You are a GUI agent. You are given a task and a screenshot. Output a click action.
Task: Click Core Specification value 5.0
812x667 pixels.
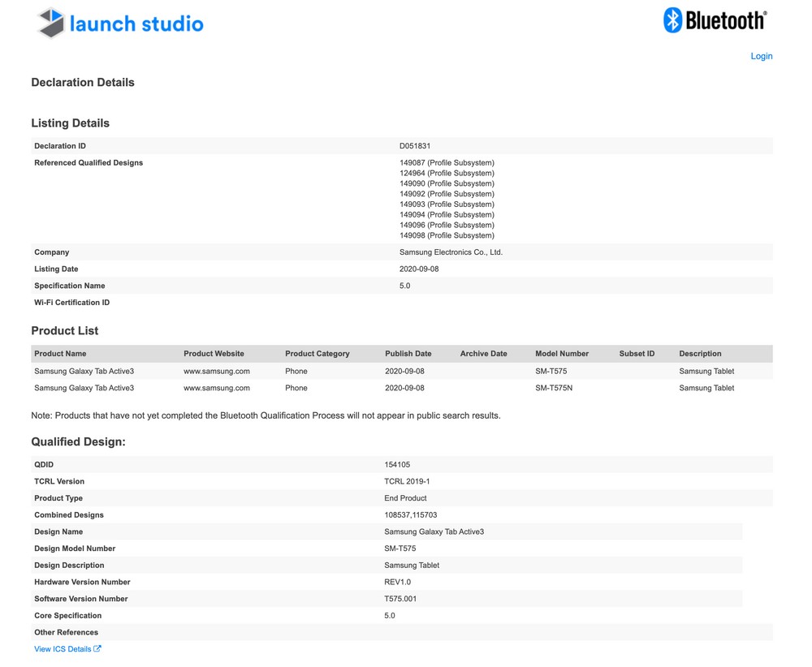coord(390,615)
